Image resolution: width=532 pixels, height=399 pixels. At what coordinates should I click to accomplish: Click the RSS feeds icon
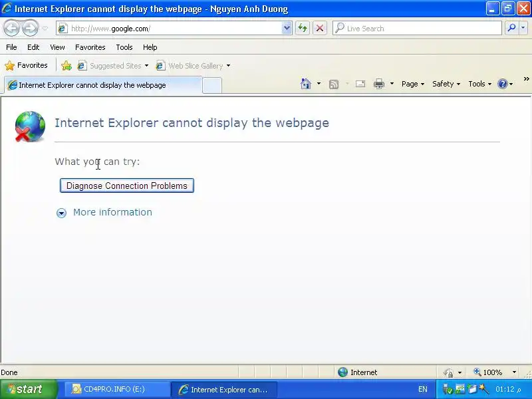[x=334, y=84]
